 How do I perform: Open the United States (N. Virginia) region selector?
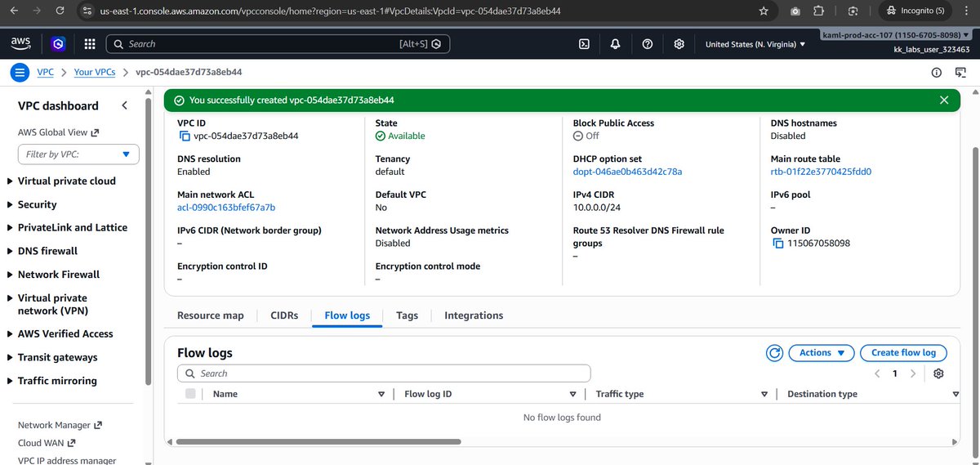coord(755,44)
